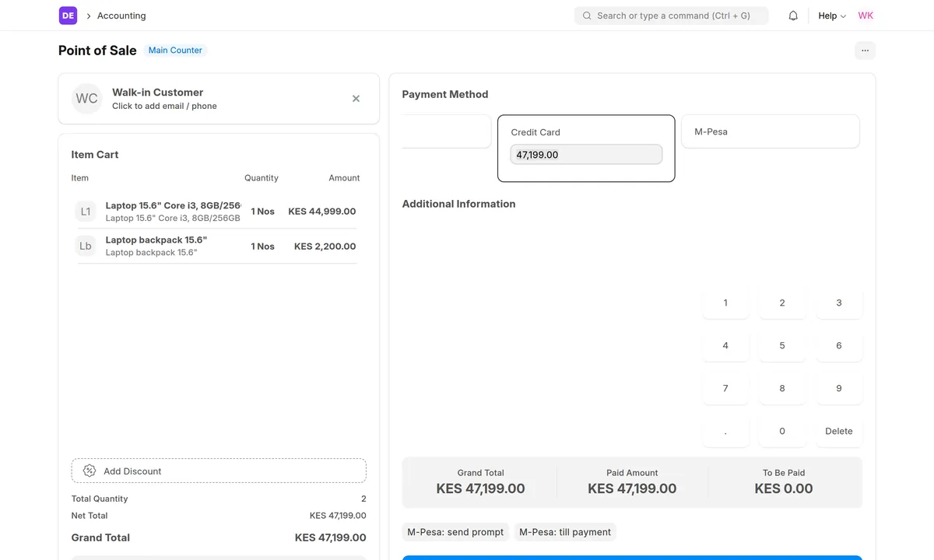This screenshot has width=934, height=560.
Task: Tap numpad key 0
Action: [782, 432]
